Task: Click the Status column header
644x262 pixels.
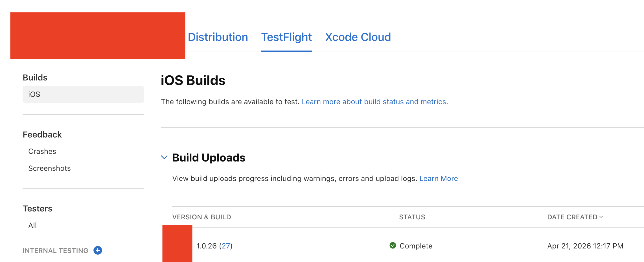Action: coord(412,217)
